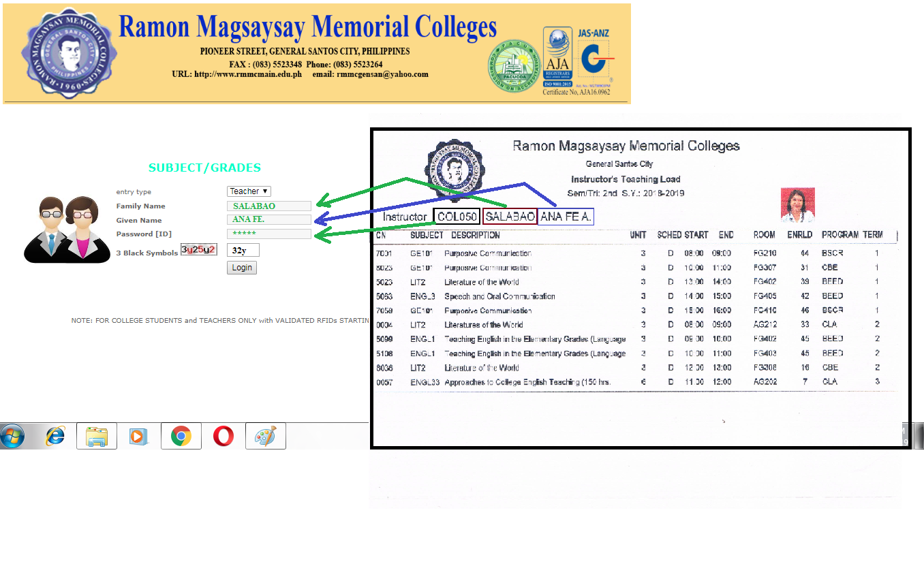Click the captcha image 3y25u2
The image size is (924, 583).
pyautogui.click(x=198, y=249)
